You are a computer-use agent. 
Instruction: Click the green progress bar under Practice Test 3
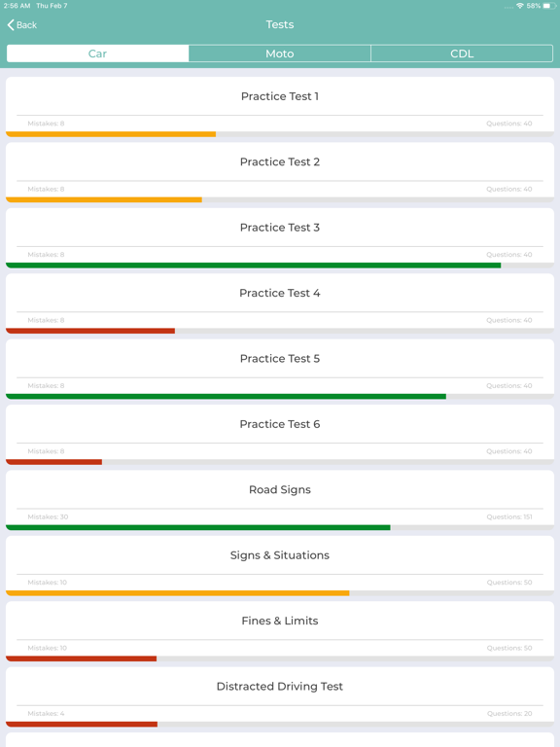pyautogui.click(x=254, y=266)
